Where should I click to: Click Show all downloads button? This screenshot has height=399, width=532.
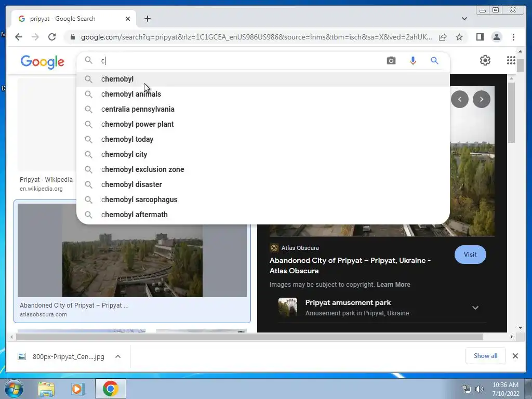click(x=486, y=356)
